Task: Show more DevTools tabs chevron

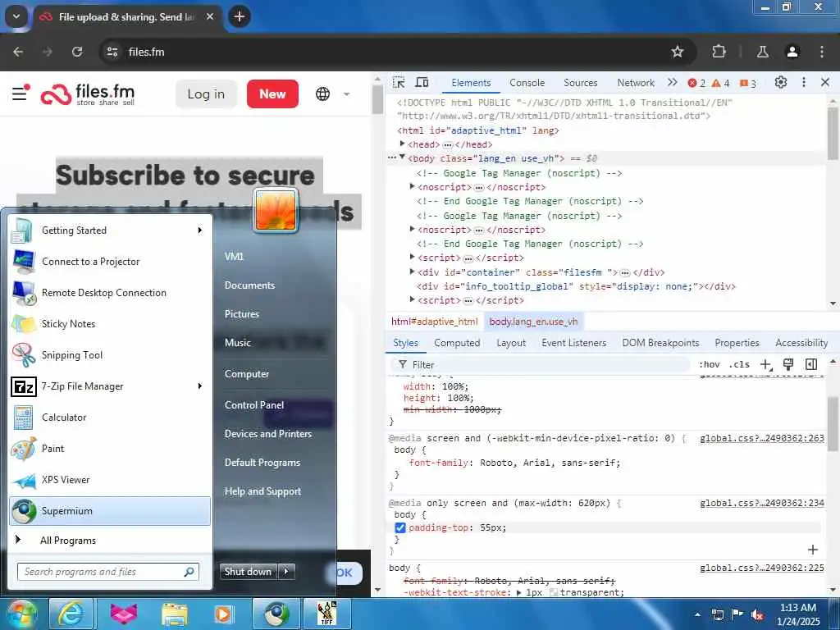Action: tap(673, 83)
